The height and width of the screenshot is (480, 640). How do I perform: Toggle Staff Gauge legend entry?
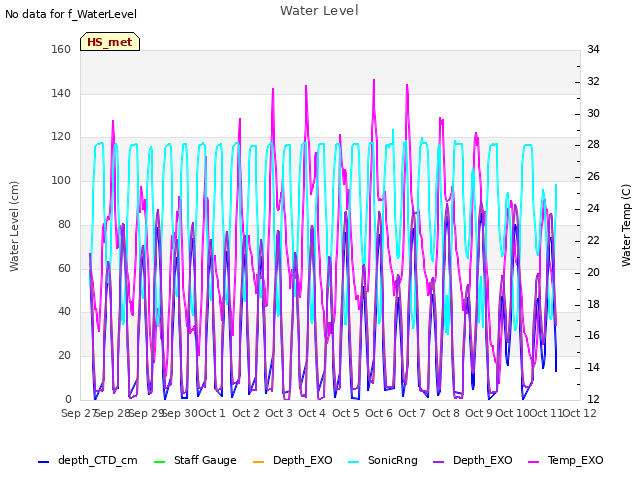(x=195, y=460)
